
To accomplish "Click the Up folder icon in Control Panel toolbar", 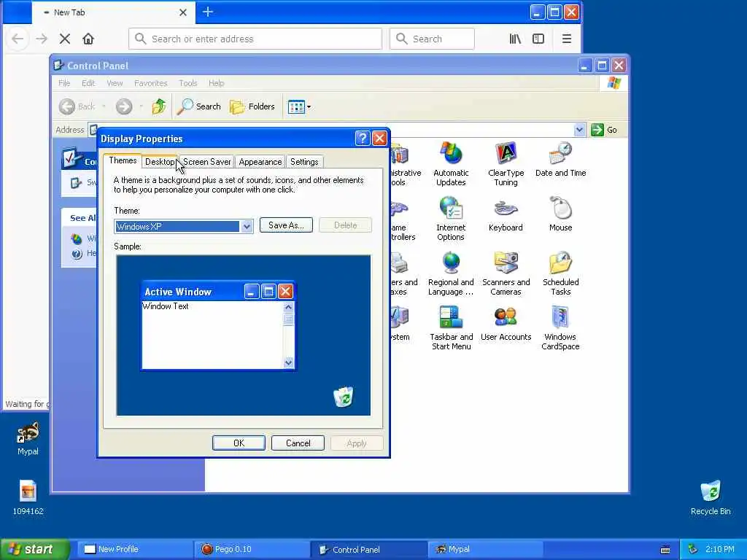I will click(158, 106).
